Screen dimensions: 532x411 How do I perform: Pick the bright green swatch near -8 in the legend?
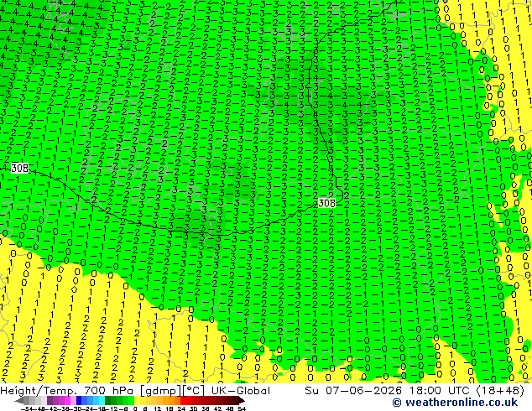[x=131, y=400]
